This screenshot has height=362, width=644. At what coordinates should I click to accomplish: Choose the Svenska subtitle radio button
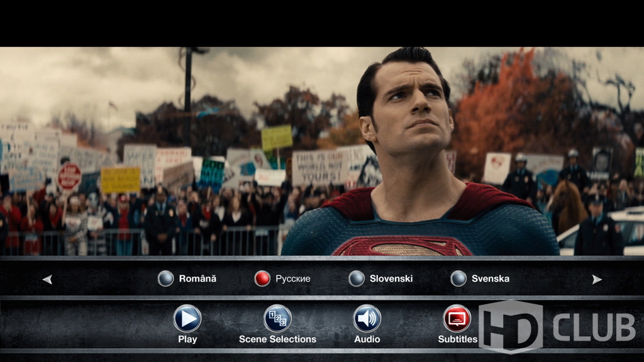point(458,278)
